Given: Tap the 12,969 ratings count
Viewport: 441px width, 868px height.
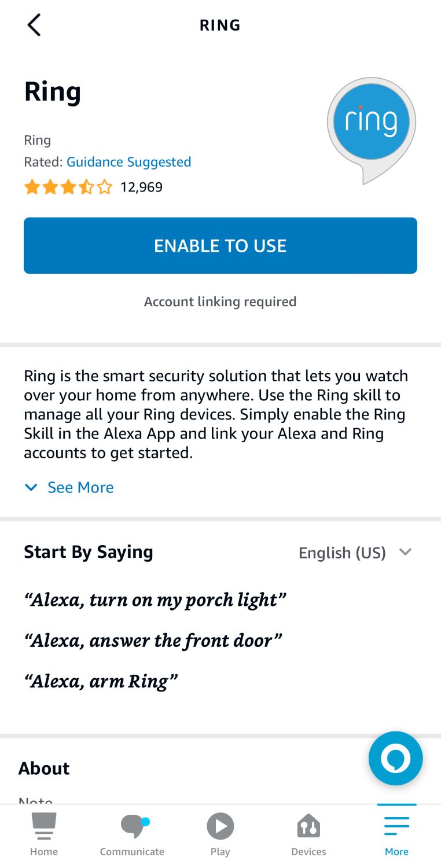Looking at the screenshot, I should tap(140, 187).
